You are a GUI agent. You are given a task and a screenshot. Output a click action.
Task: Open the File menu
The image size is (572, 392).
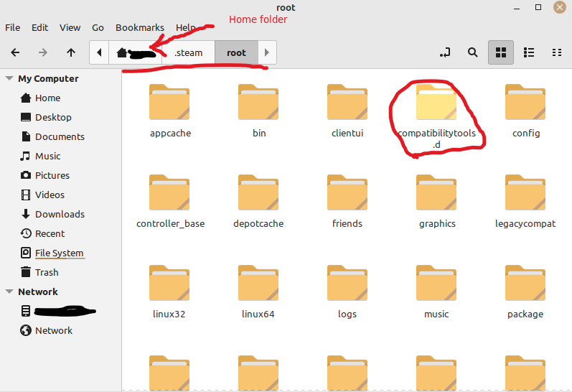coord(12,28)
